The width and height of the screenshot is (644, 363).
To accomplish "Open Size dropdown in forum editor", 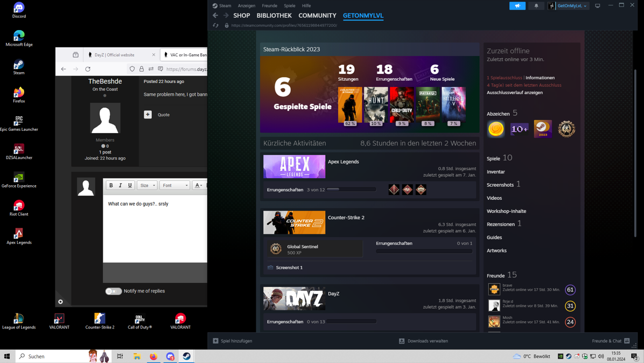I will coord(147,186).
